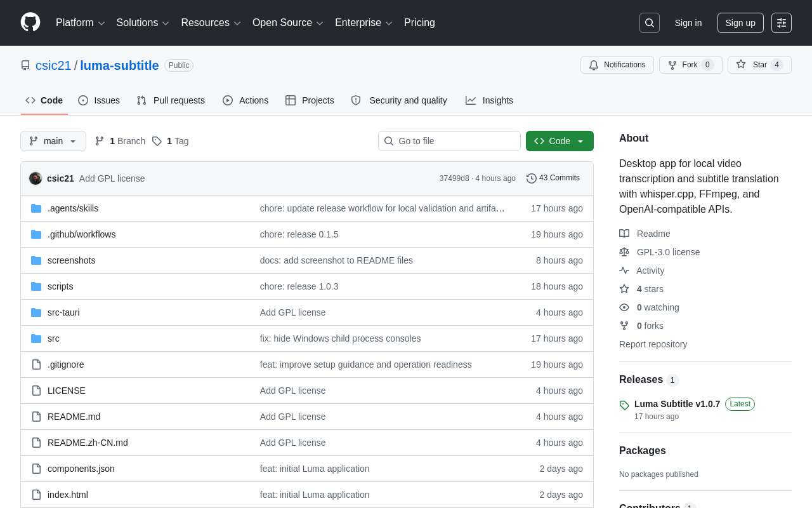Click the .agents/skills folder icon

36,208
